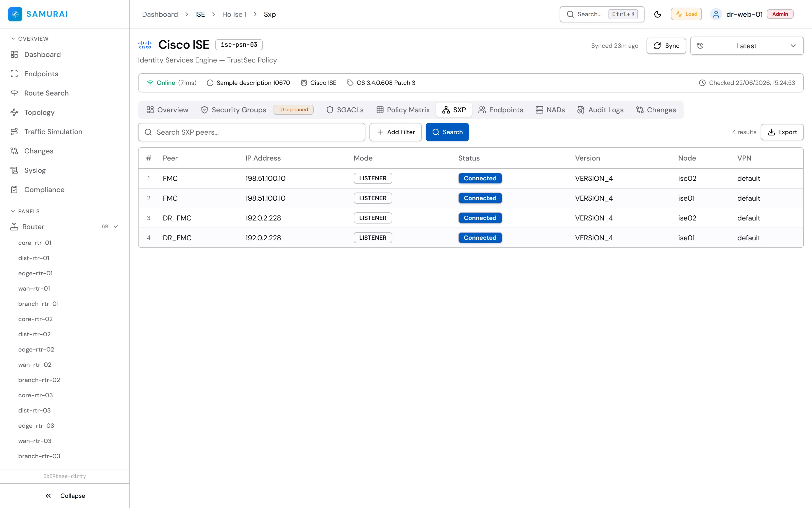The width and height of the screenshot is (812, 508).
Task: Focus the Search SXP peers field
Action: point(252,132)
